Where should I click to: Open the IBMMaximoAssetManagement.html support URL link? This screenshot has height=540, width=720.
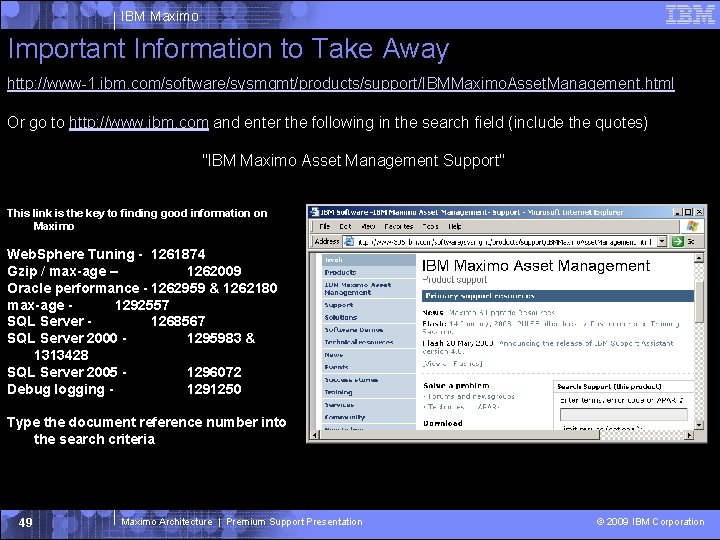341,84
